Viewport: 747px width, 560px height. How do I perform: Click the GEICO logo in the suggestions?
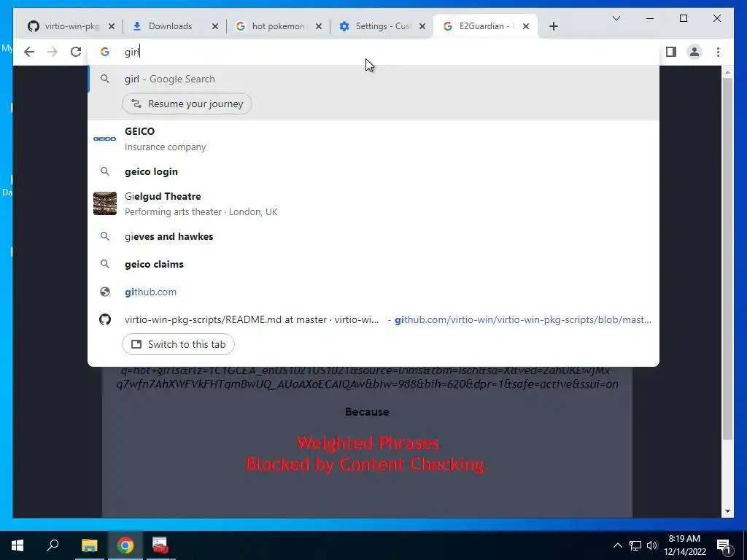pos(105,139)
